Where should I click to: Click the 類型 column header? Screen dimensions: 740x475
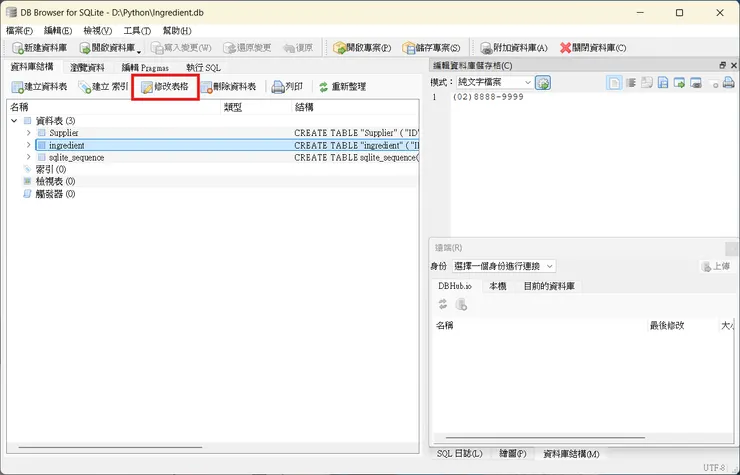tap(256, 107)
